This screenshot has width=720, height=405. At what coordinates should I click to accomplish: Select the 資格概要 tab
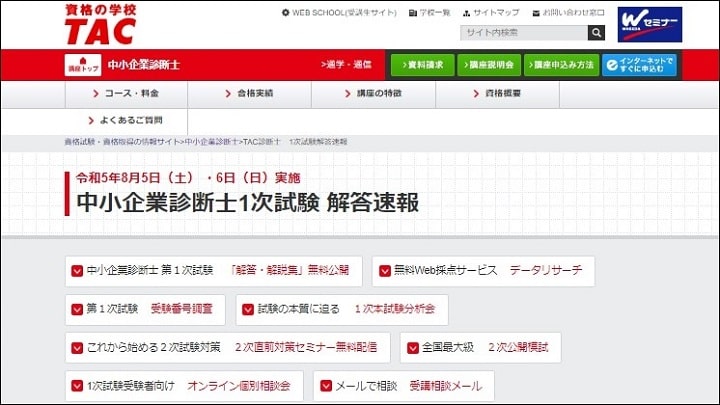[x=497, y=94]
